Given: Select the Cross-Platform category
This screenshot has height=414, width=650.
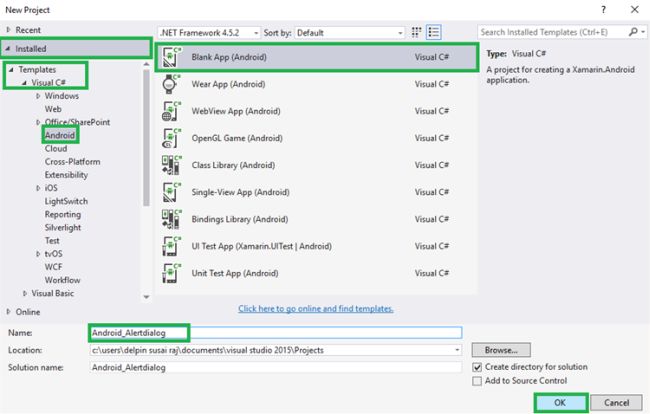Looking at the screenshot, I should (73, 162).
